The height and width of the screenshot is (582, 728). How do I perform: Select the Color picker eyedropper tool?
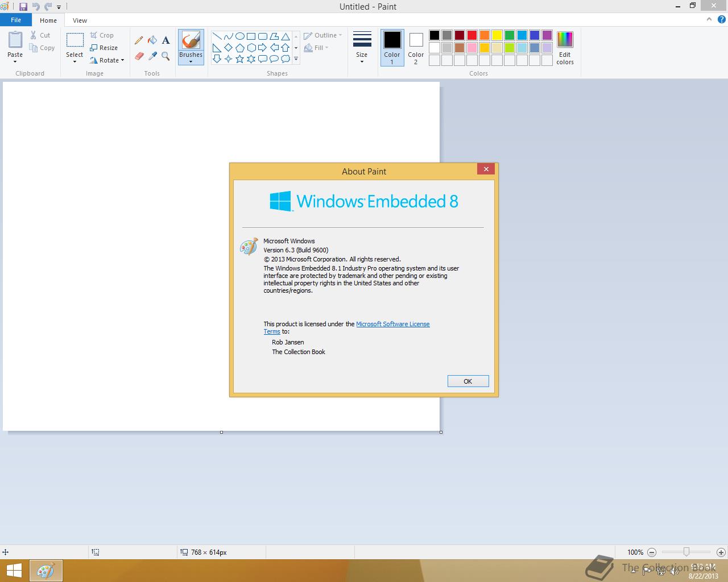point(152,56)
